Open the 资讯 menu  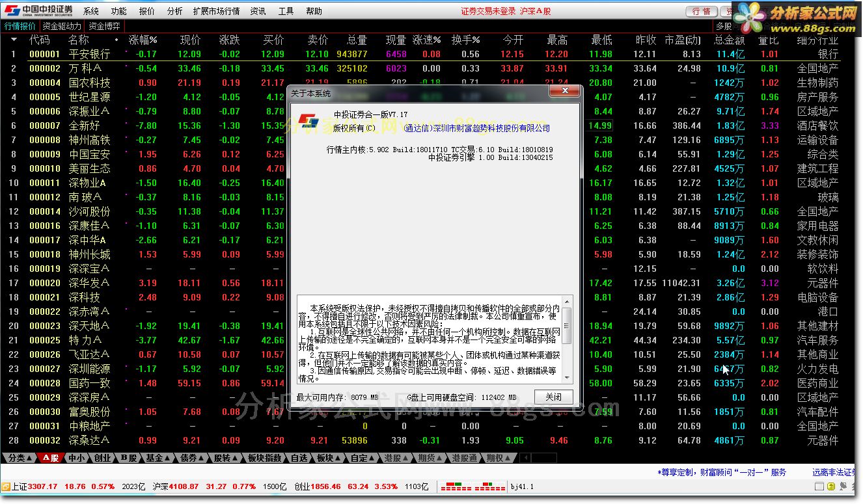pos(258,11)
